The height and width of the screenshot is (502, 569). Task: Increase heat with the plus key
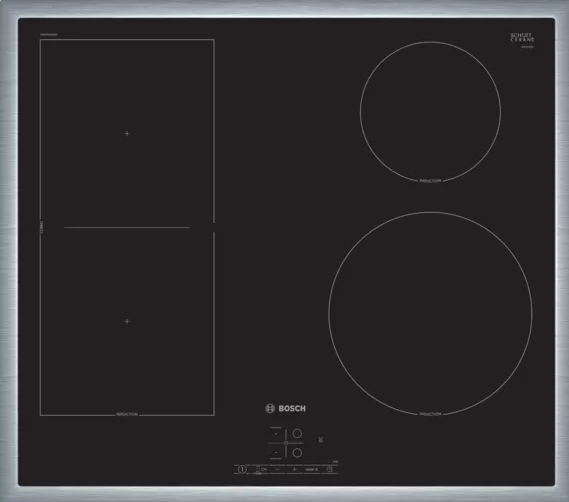coord(294,469)
